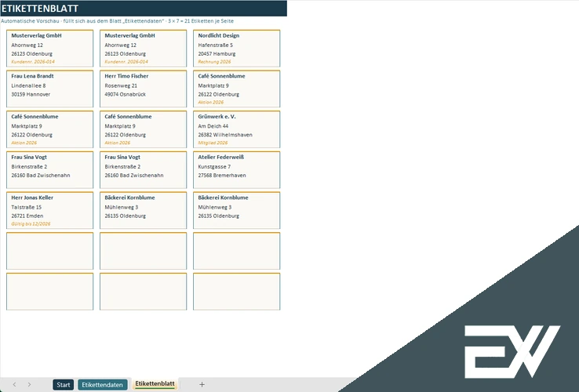
Task: Click the 'Lindenallee 8' address line
Action: click(x=28, y=85)
